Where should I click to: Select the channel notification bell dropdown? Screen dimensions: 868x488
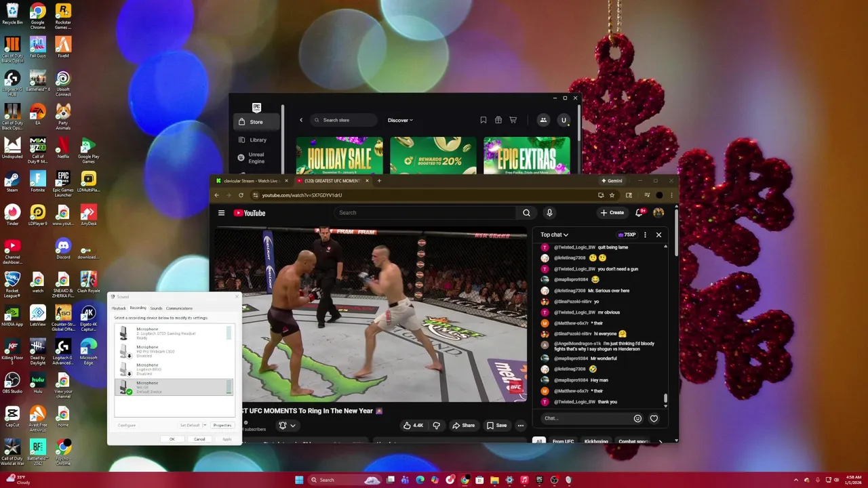coord(288,426)
